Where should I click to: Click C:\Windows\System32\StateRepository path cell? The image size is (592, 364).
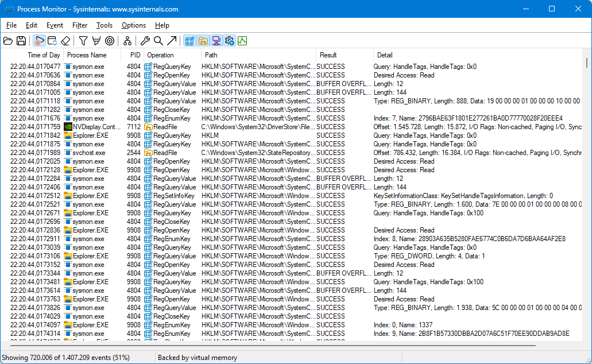click(258, 153)
